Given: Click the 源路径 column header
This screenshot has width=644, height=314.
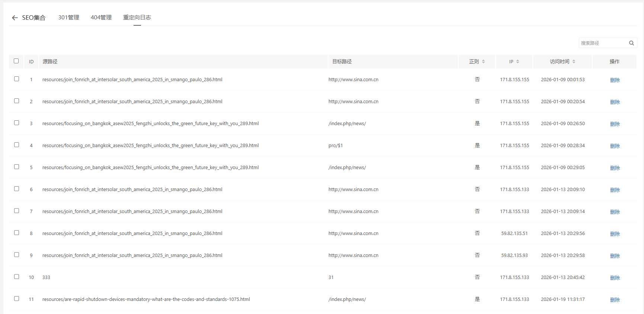Looking at the screenshot, I should coord(50,61).
